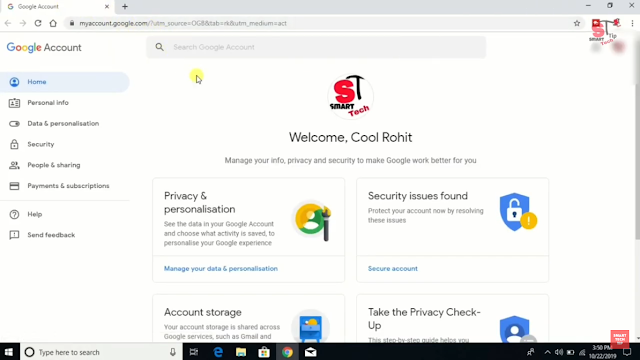Open Task View on the taskbar
This screenshot has width=640, height=360.
(194, 352)
